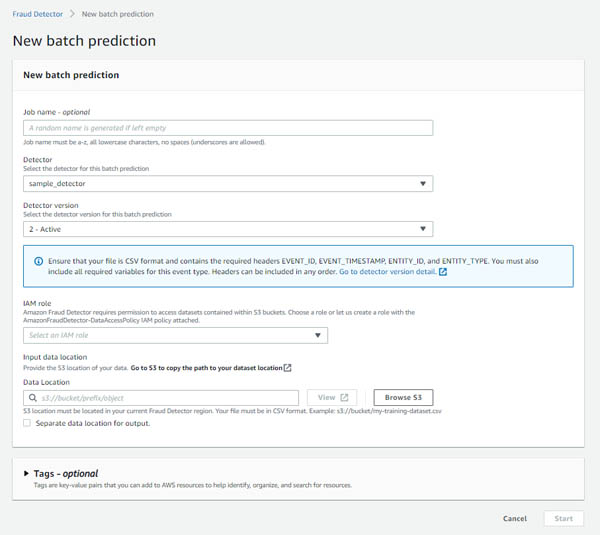This screenshot has height=535, width=600.
Task: Click the external icon beside dataset location link
Action: coord(287,368)
